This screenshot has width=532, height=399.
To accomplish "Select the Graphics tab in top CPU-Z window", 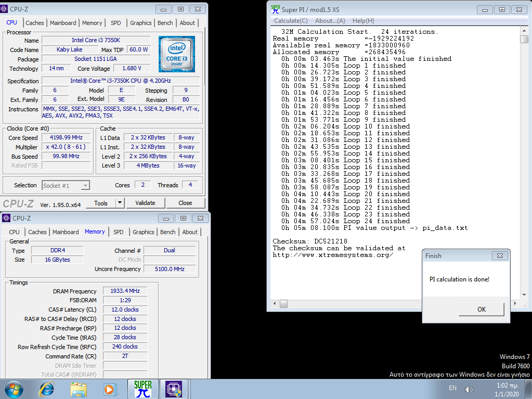I will (x=141, y=23).
